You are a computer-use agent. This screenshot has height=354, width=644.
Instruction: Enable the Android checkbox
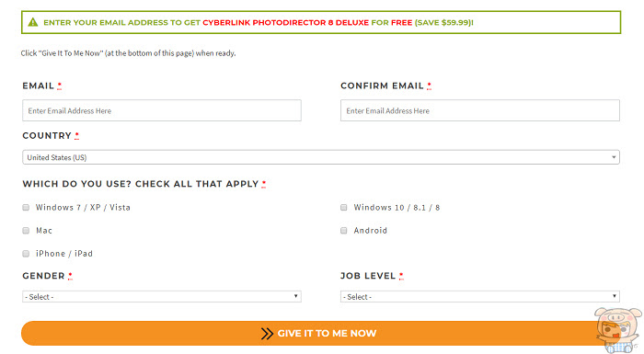[x=344, y=231]
